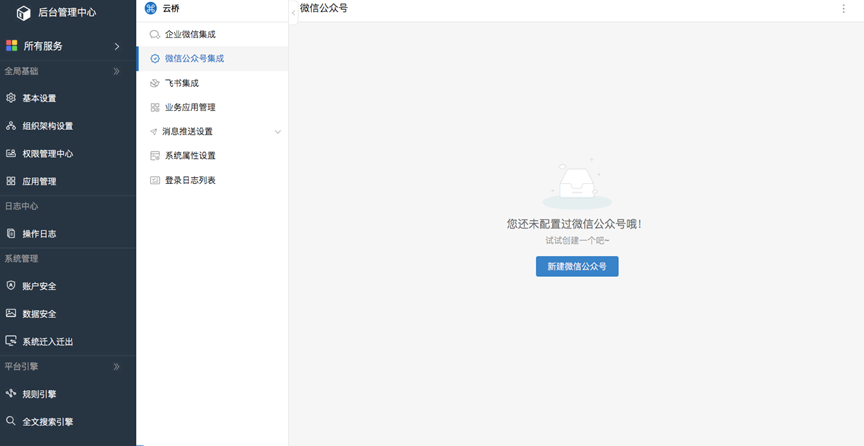
Task: Click the 微信公众号 page title
Action: click(323, 8)
